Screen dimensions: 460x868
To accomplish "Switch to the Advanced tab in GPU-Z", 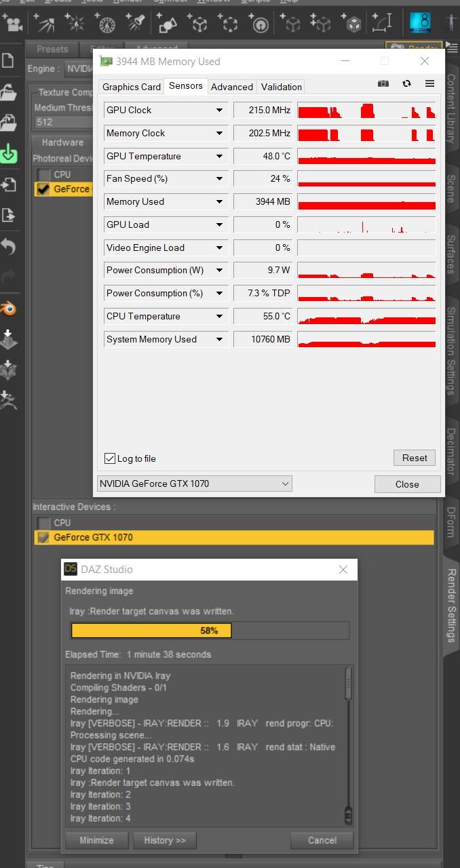I will click(232, 87).
